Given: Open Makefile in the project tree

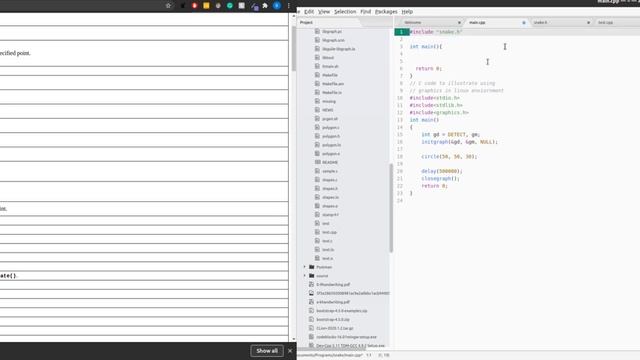Looking at the screenshot, I should coord(330,75).
